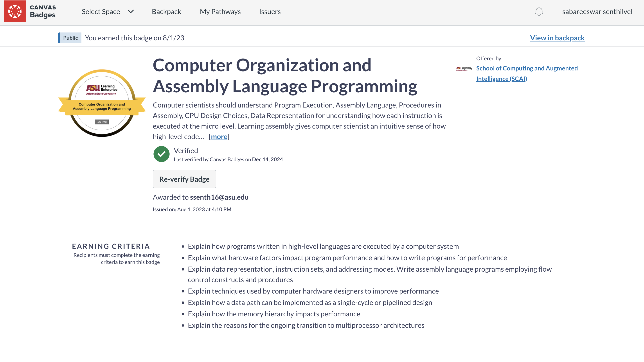The width and height of the screenshot is (644, 362).
Task: Click criterion about data representation and addressing modes
Action: (x=370, y=274)
